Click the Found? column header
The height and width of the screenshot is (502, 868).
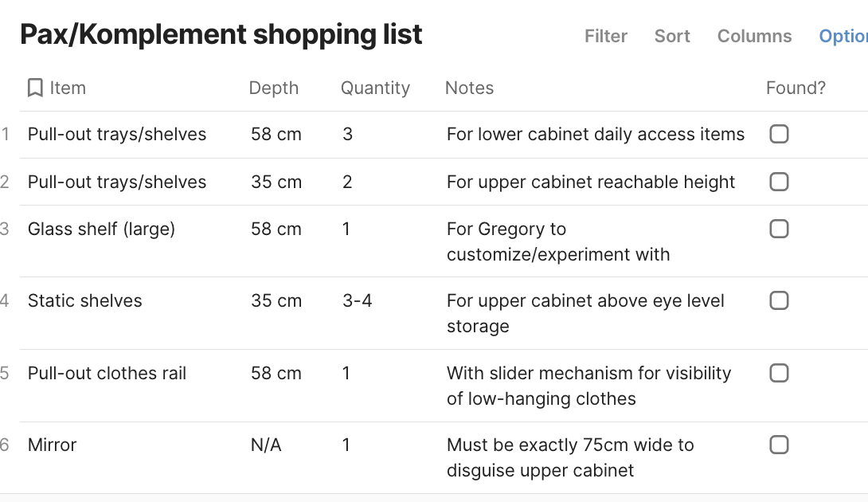coord(796,88)
